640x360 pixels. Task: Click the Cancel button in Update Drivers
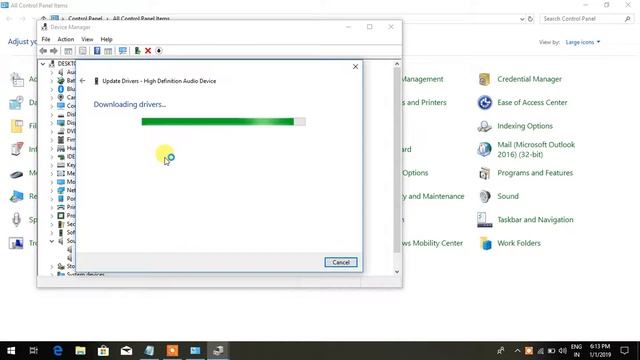(x=341, y=262)
